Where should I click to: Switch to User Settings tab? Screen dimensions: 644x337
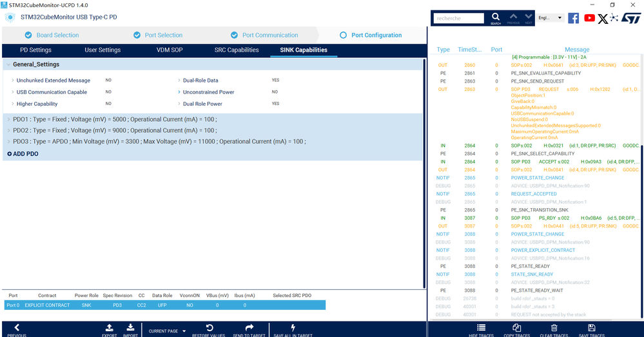[102, 50]
